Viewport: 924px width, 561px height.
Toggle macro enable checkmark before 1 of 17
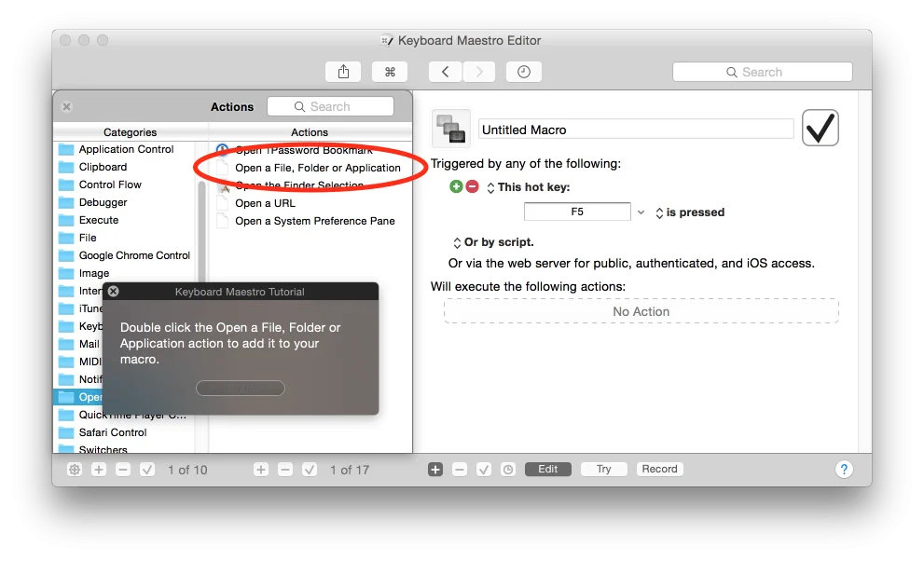point(310,470)
